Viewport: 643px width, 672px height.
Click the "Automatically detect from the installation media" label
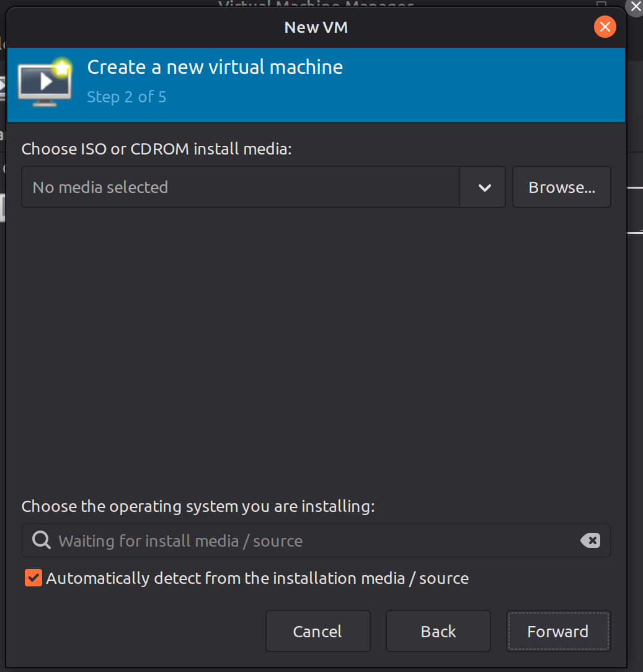(x=257, y=578)
